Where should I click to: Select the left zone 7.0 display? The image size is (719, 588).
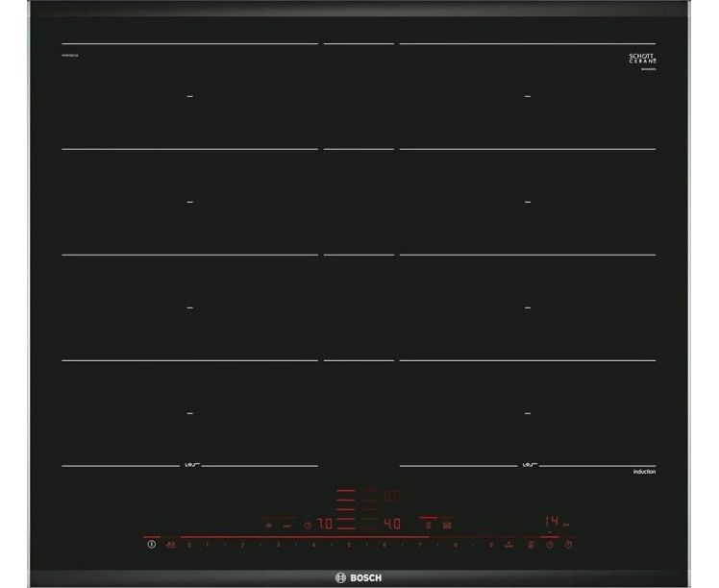(x=324, y=526)
